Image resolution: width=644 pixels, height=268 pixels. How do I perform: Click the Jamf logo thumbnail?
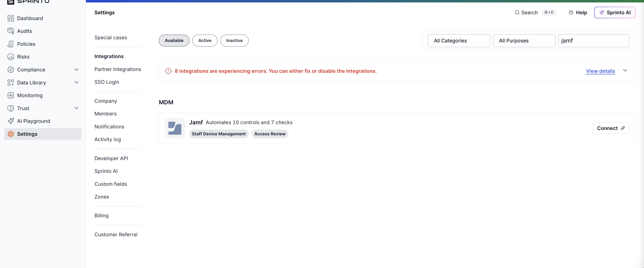point(174,128)
